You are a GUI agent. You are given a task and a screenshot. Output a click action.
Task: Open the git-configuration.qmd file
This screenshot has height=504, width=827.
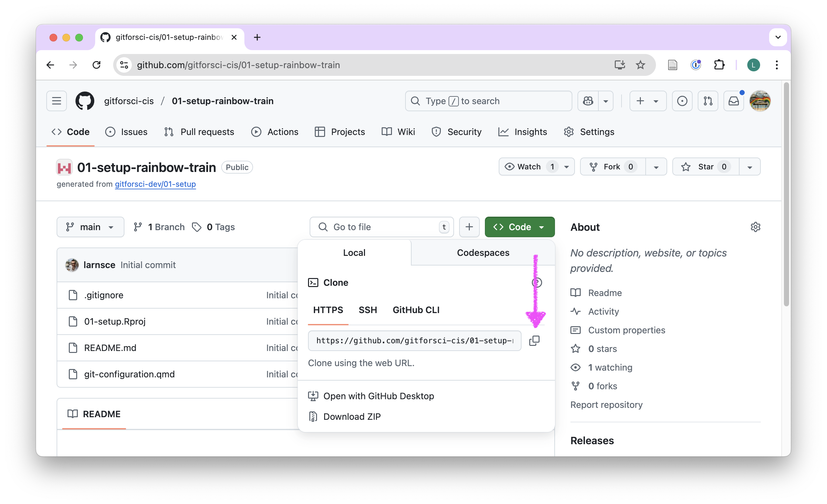[x=129, y=374]
